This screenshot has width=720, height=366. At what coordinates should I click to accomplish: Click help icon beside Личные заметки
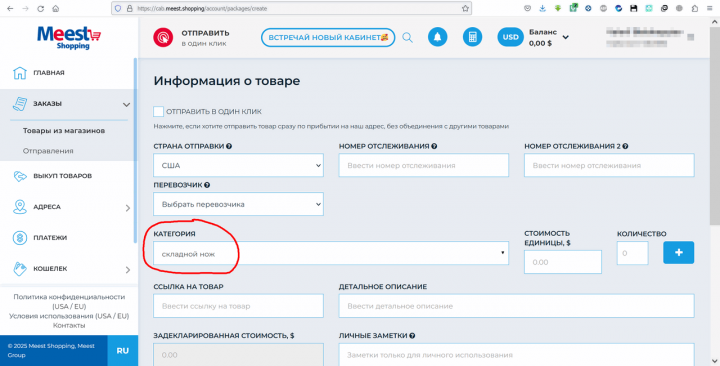[412, 336]
